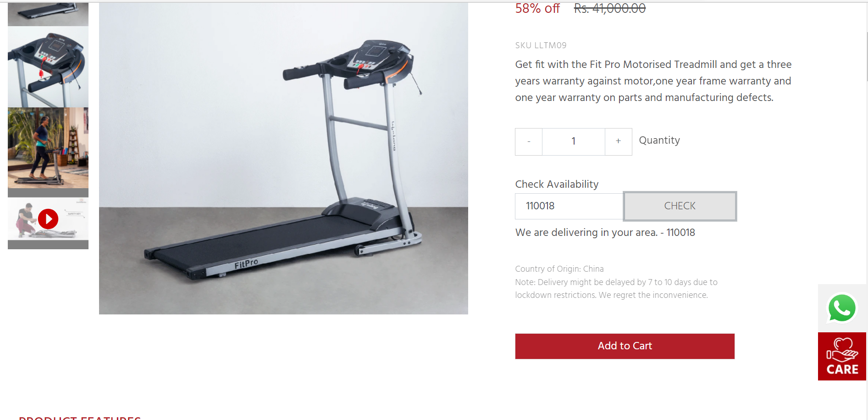Play the treadmill product video thumbnail
868x420 pixels.
click(48, 219)
